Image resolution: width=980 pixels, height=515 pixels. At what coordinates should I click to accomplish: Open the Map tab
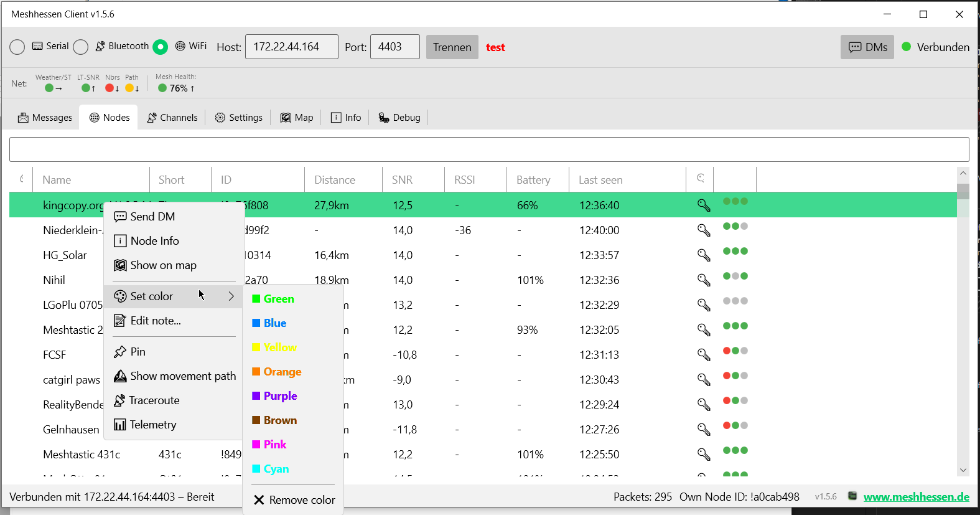297,118
